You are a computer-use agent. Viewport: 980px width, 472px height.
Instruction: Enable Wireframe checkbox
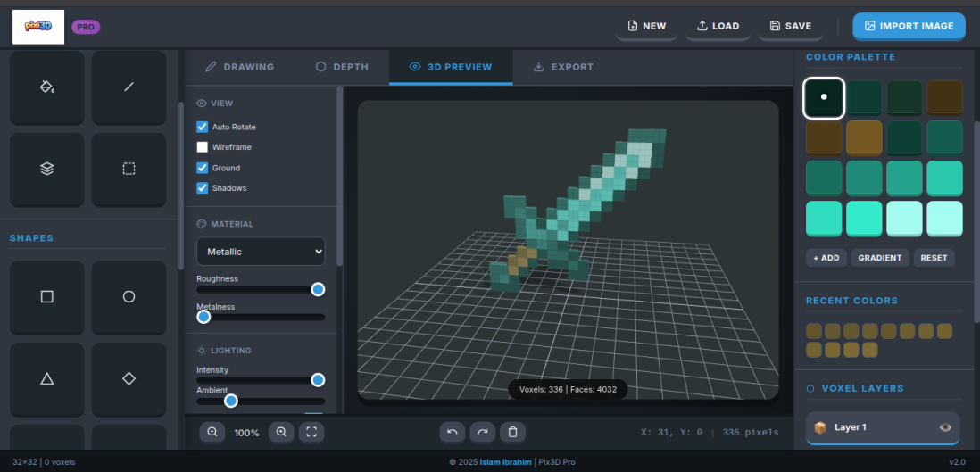203,147
